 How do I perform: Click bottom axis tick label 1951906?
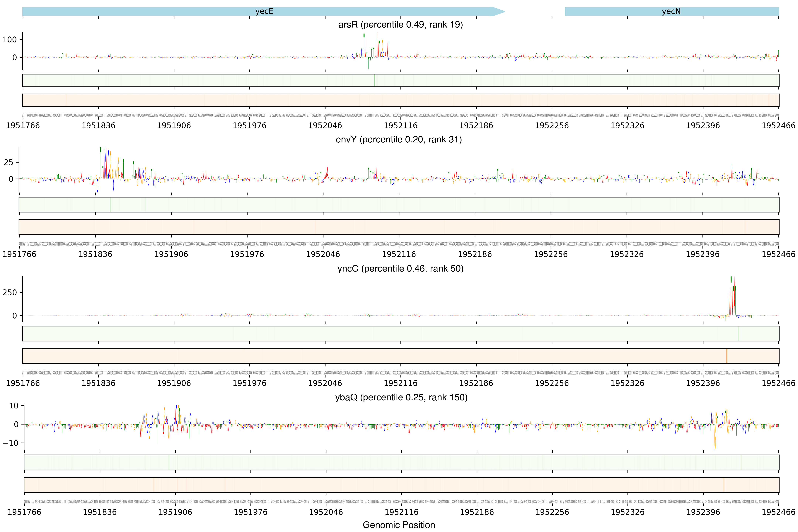tap(175, 512)
